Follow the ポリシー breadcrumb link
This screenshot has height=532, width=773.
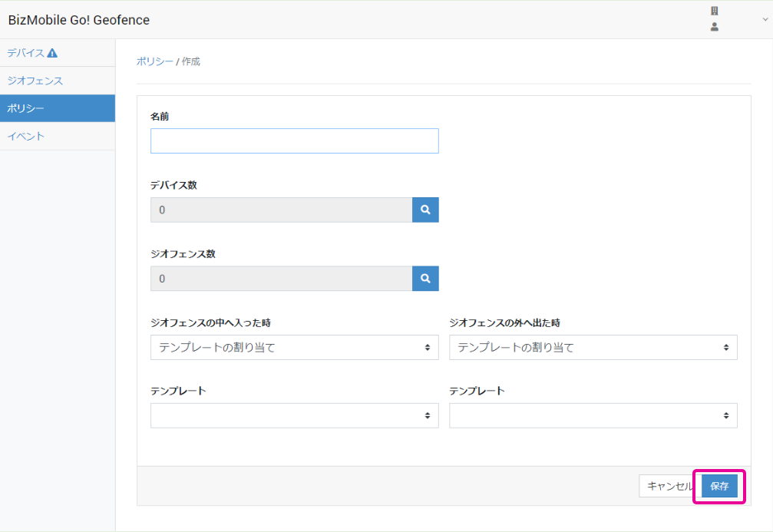click(x=154, y=61)
